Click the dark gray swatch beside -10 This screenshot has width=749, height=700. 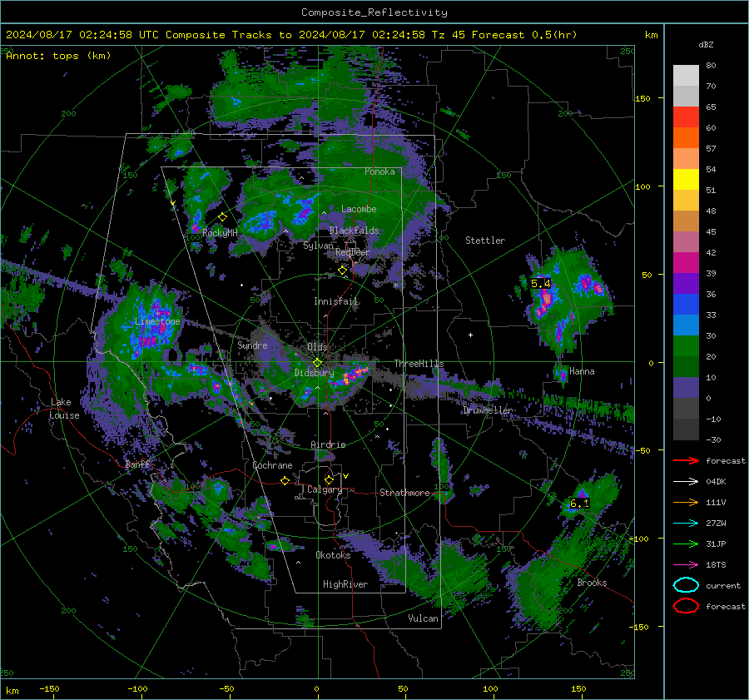(686, 429)
